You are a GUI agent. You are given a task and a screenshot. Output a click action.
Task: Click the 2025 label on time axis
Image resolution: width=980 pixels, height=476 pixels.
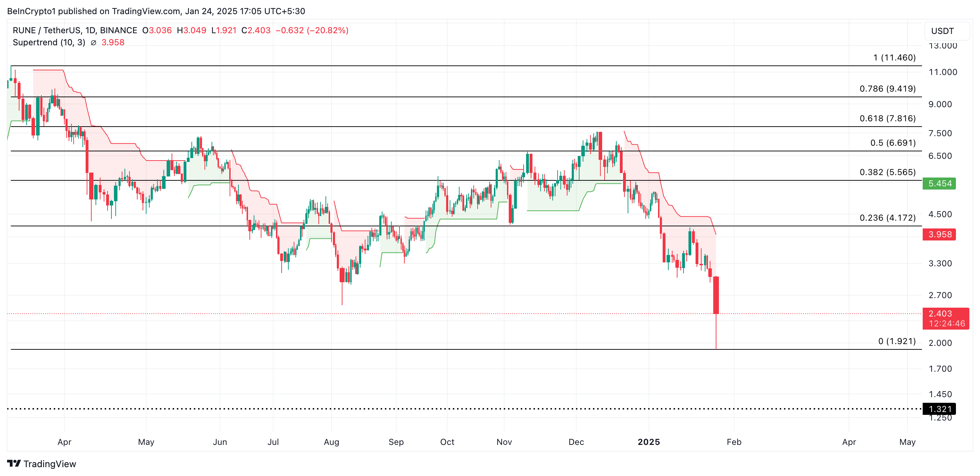[x=648, y=442]
